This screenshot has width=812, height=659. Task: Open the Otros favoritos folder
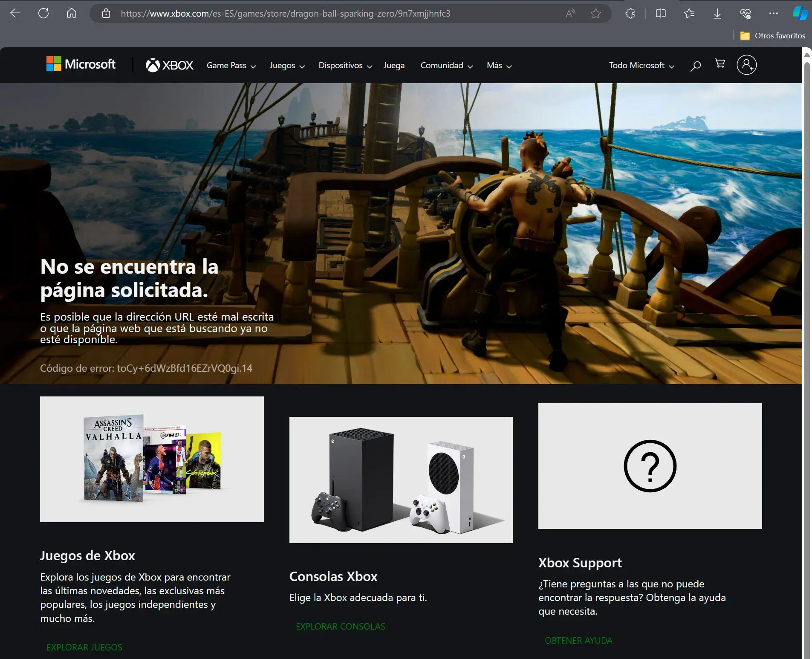[x=772, y=36]
